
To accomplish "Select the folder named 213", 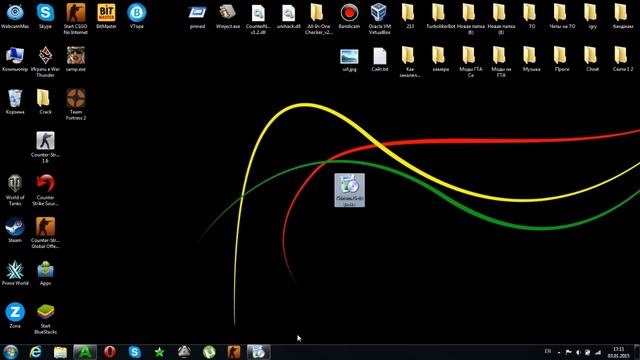I will pos(410,16).
